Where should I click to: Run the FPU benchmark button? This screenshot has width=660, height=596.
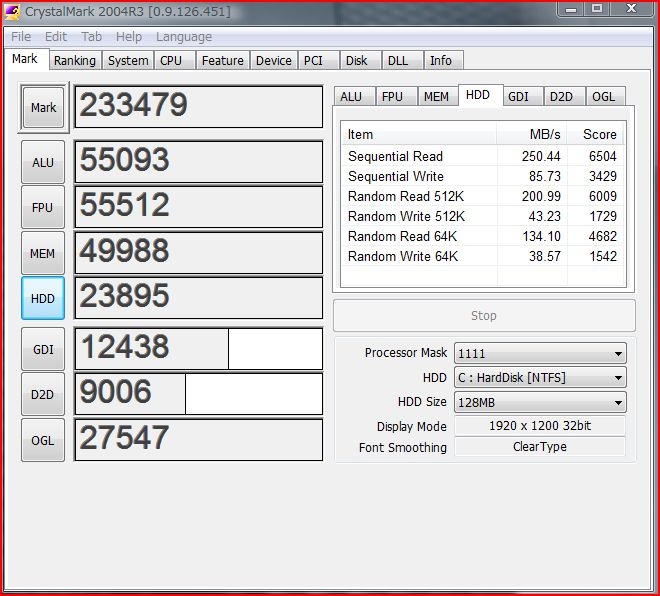coord(43,208)
